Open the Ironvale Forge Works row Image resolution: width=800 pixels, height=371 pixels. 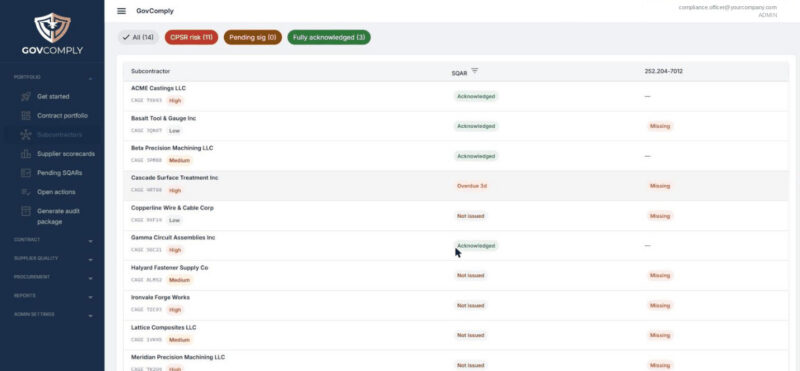456,305
